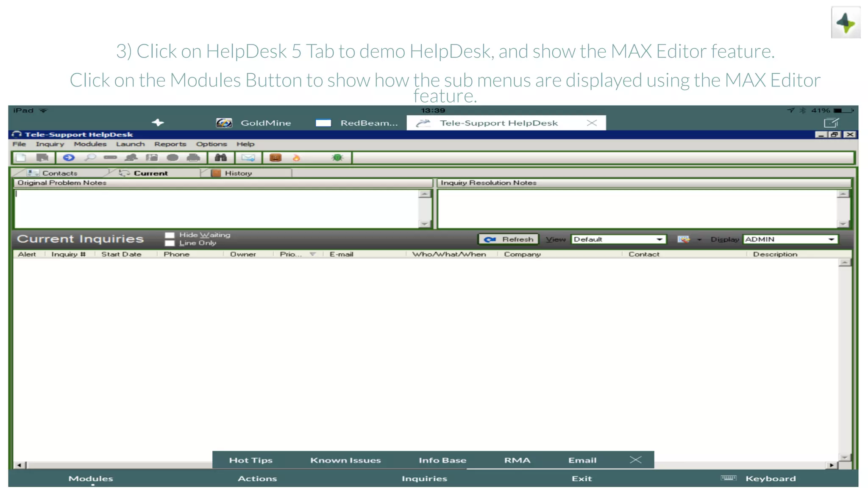
Task: Click the compose icon at top right
Action: tap(831, 122)
